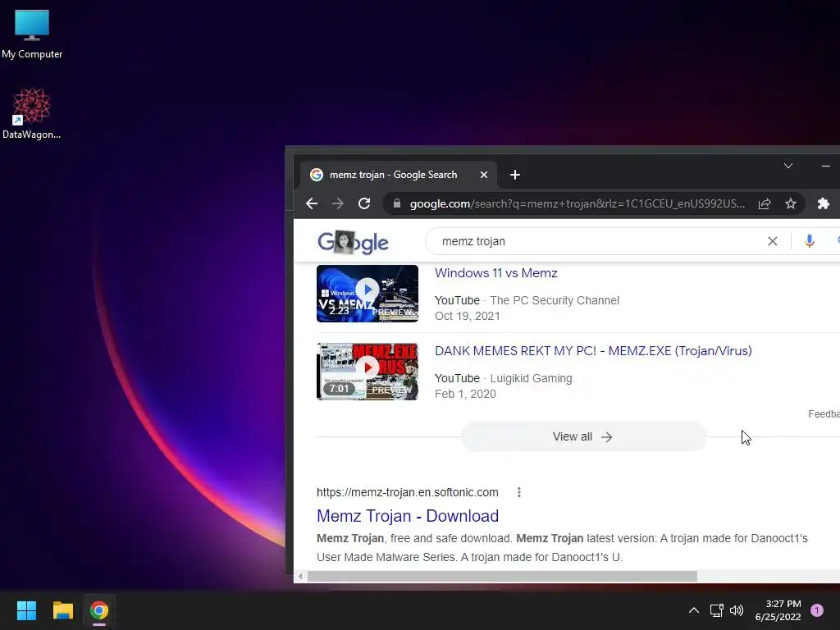The width and height of the screenshot is (840, 630).
Task: Click the address bar URL
Action: click(x=577, y=203)
